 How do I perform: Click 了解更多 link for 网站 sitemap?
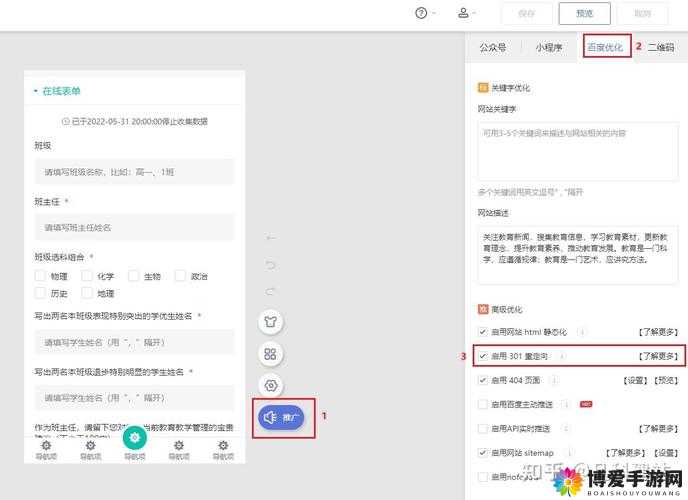[x=625, y=453]
